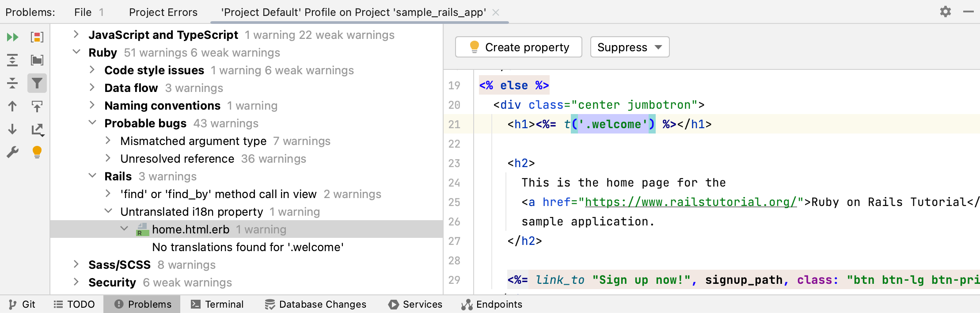This screenshot has height=313, width=980.
Task: Toggle the Filter resolved items funnel
Action: (37, 83)
